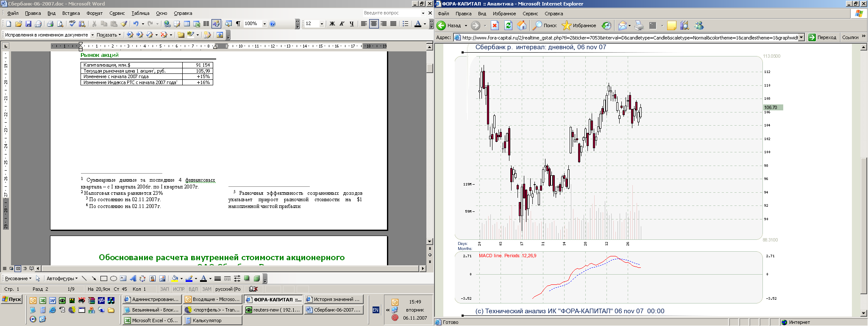Click the Print icon in Word toolbar
The height and width of the screenshot is (326, 868).
(50, 24)
